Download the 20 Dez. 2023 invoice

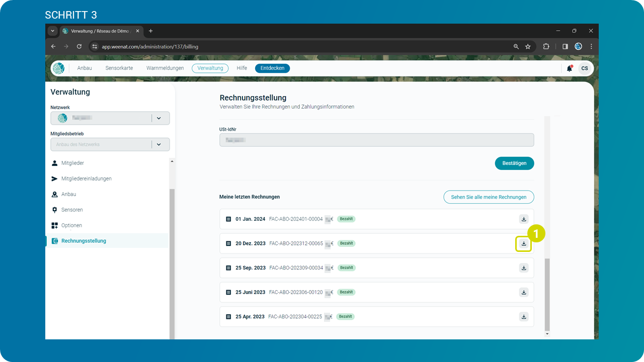(524, 243)
